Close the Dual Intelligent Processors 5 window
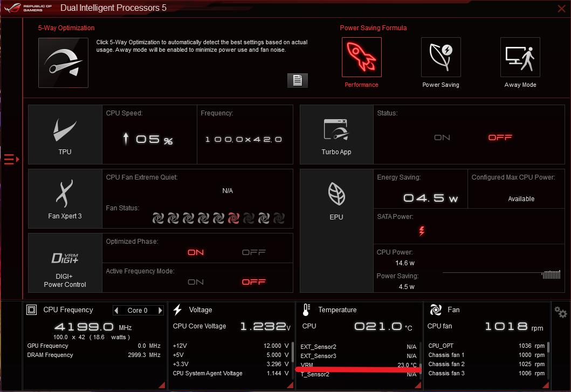Screen dimensions: 571x392 [561, 9]
